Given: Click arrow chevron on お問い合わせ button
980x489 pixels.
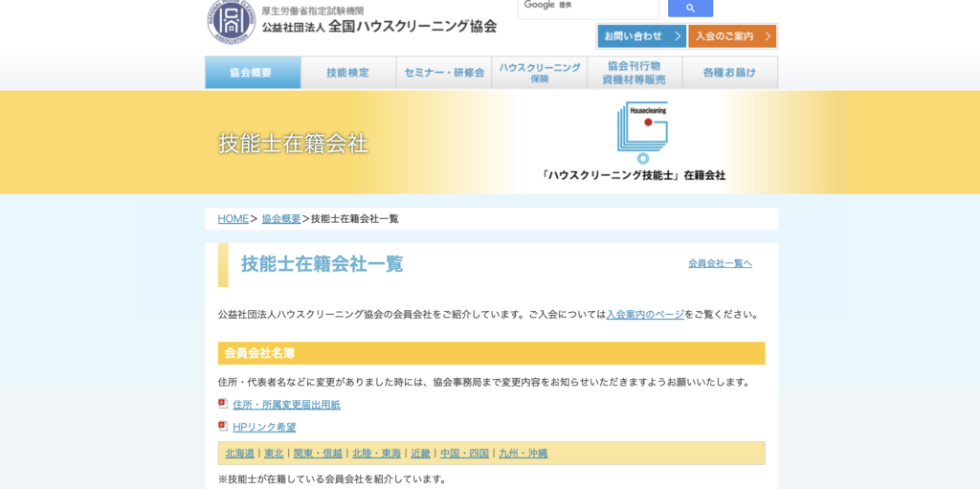Looking at the screenshot, I should (x=678, y=36).
